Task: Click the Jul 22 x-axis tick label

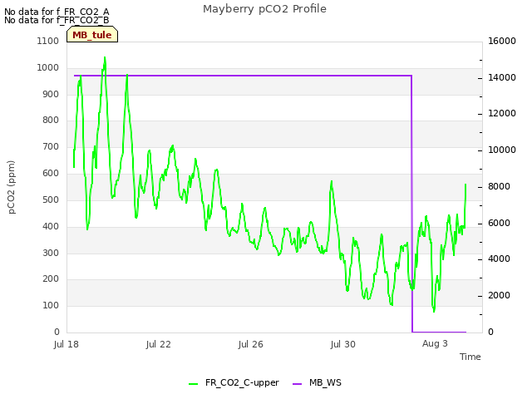Action: (159, 344)
